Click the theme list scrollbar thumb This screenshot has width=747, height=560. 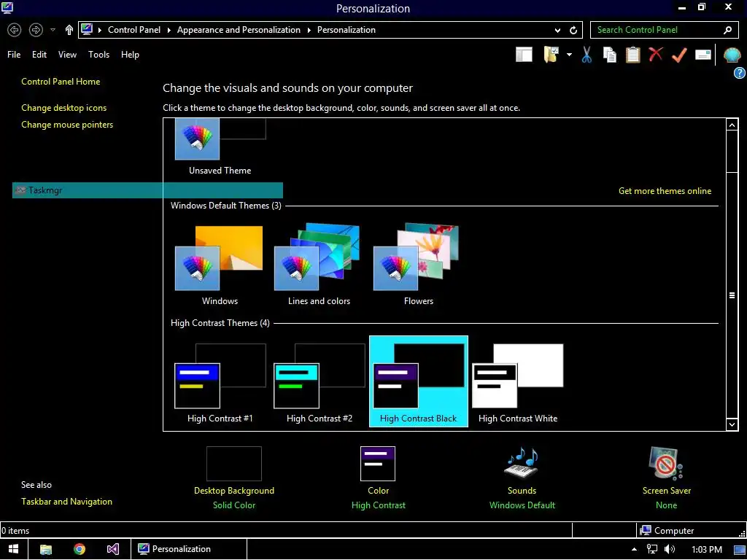[732, 295]
